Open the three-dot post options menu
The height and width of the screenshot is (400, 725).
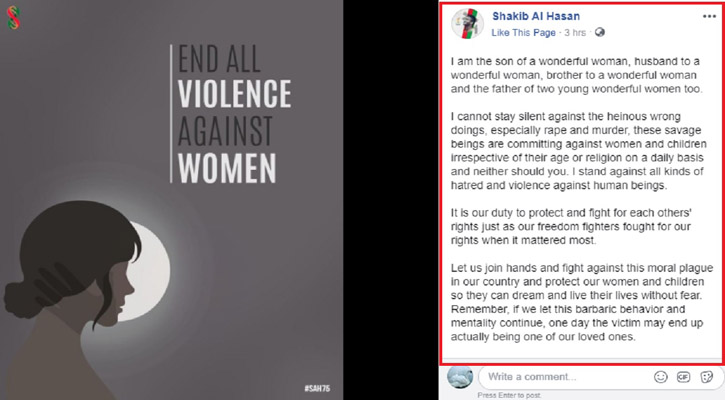709,17
